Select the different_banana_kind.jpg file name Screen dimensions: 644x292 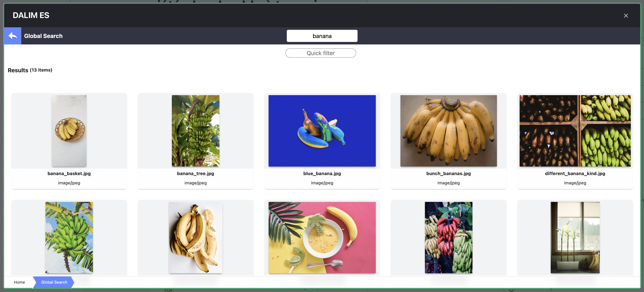[575, 174]
